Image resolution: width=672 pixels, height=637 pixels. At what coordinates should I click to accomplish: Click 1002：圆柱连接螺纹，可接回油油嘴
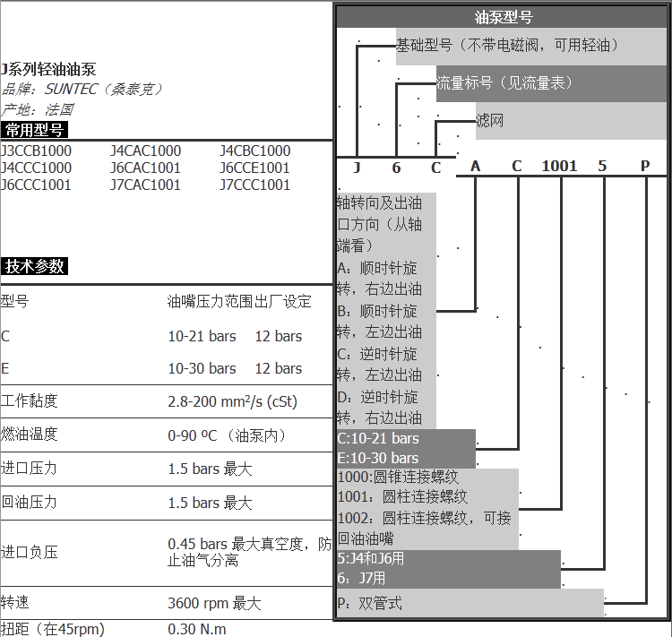coord(425,528)
